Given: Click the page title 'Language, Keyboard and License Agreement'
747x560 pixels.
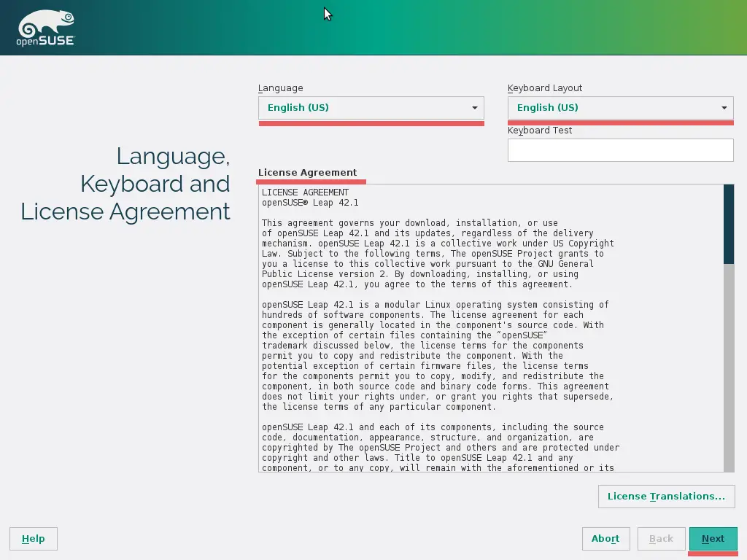Looking at the screenshot, I should [x=125, y=184].
